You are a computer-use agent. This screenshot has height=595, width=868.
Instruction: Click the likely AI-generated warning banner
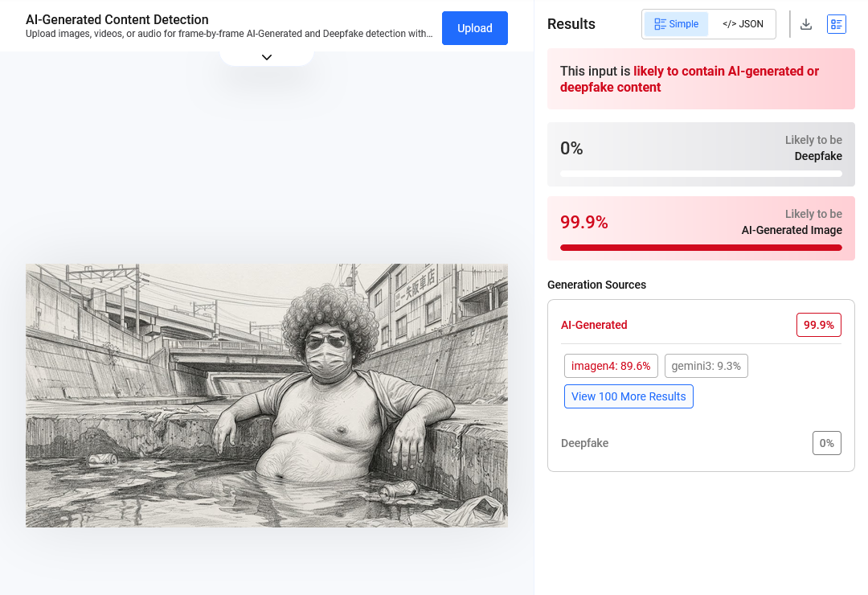click(701, 79)
